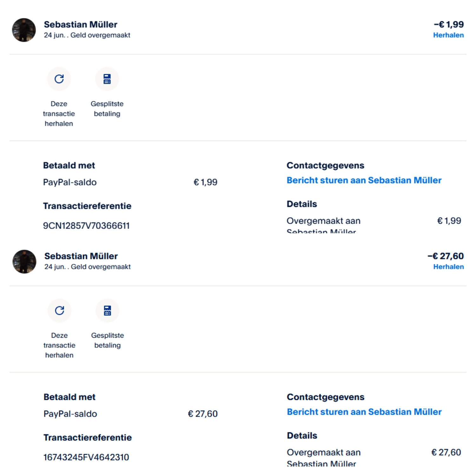
Task: Send message to Sebastian Müller from second transaction
Action: tap(364, 412)
